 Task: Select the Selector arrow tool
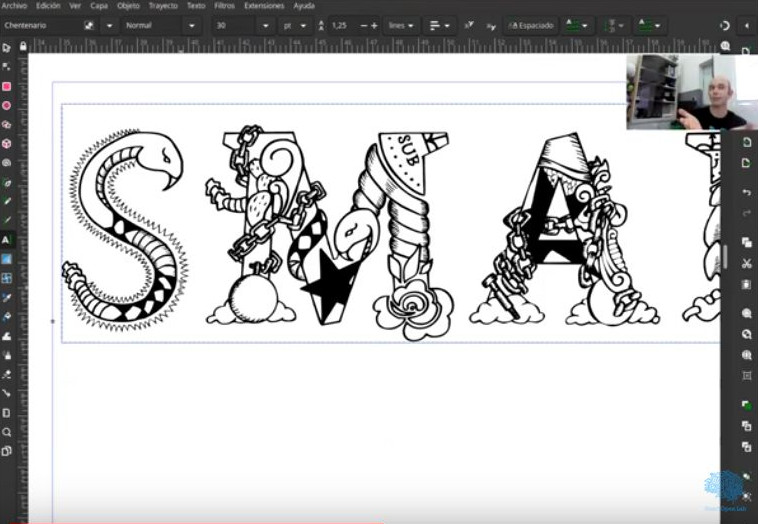(7, 47)
